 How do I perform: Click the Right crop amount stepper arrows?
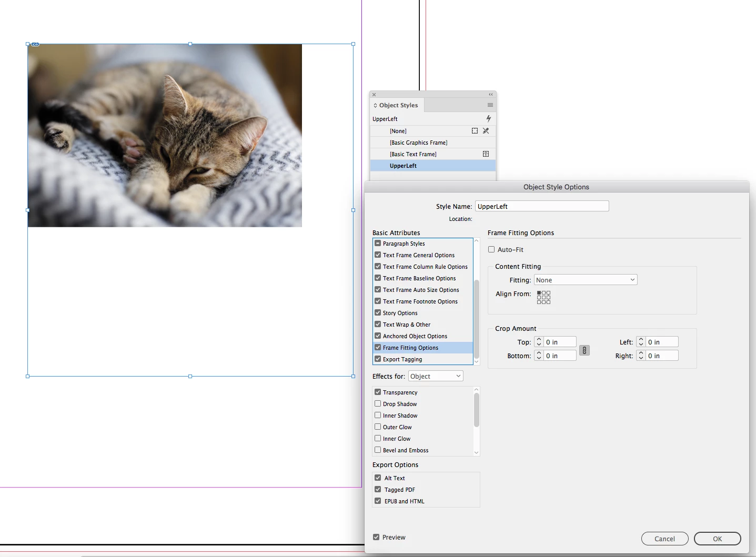pyautogui.click(x=641, y=356)
